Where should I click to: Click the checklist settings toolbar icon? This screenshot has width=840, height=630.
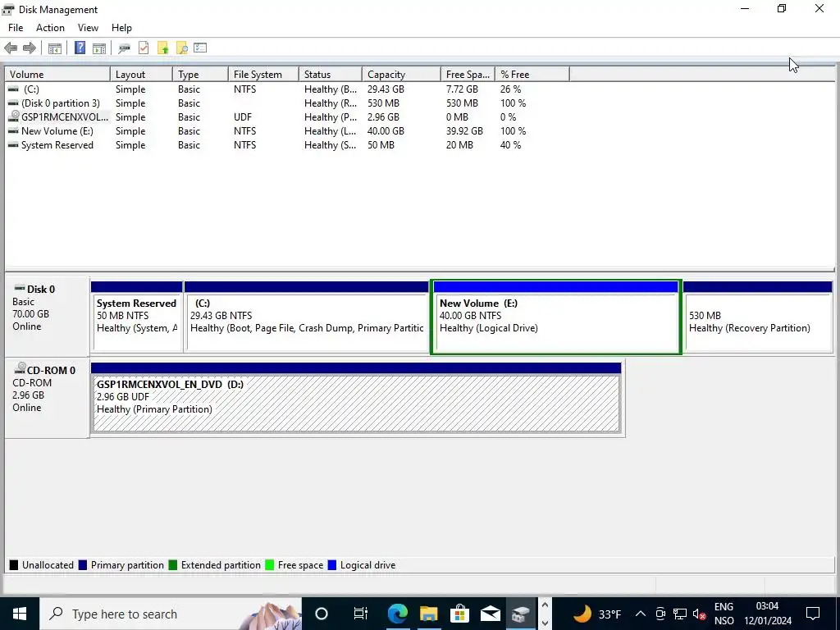(x=200, y=48)
